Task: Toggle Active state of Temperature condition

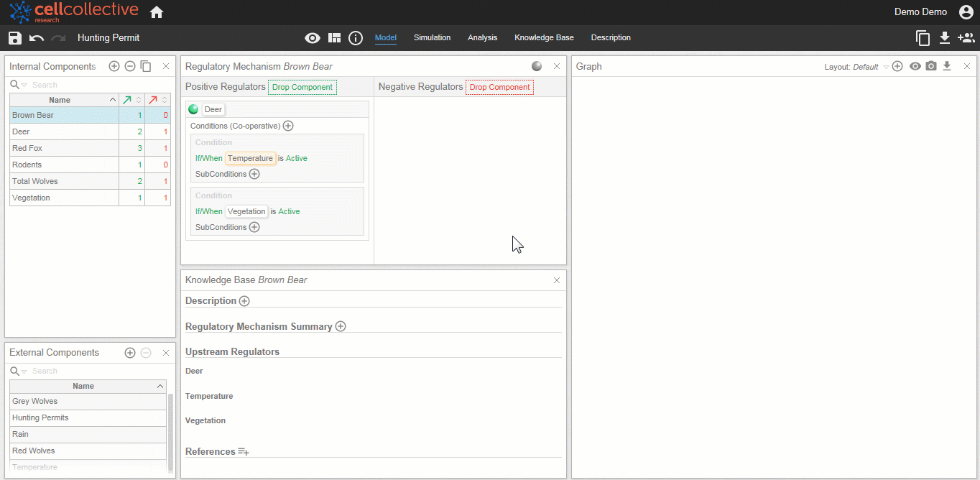Action: point(297,158)
